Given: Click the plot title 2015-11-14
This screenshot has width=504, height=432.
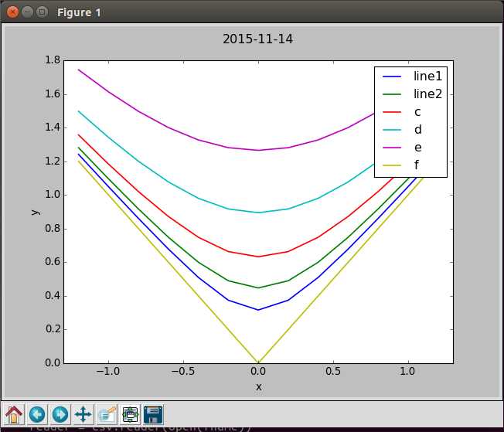Looking at the screenshot, I should tap(257, 39).
